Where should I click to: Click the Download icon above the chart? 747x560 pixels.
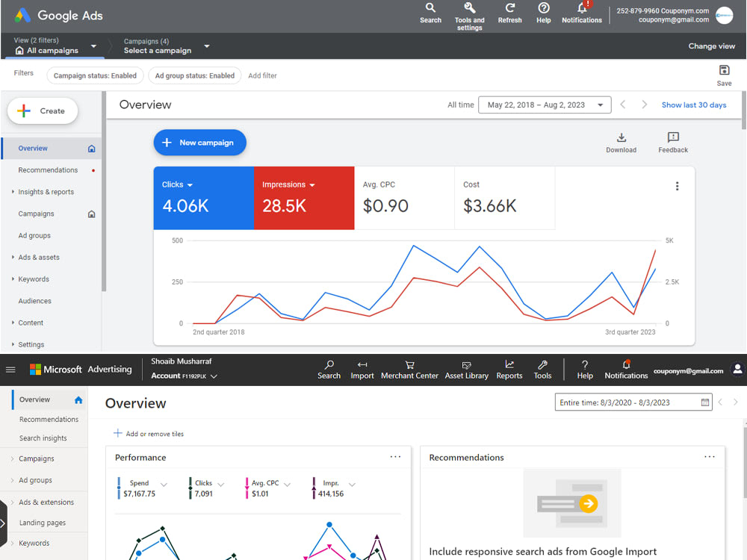(622, 137)
